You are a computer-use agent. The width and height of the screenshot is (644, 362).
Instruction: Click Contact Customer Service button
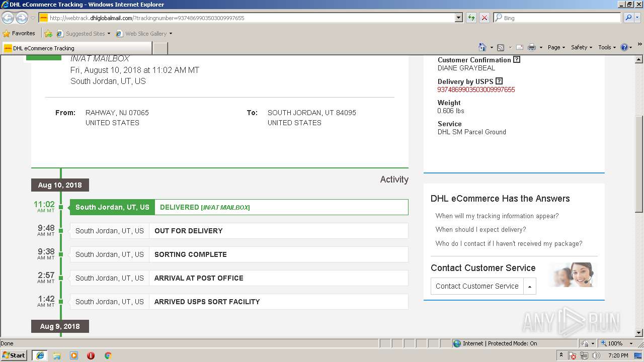point(477,286)
